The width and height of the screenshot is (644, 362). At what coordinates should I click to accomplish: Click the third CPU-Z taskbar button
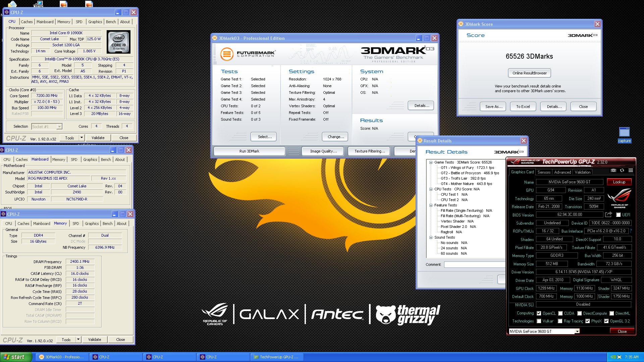click(223, 357)
